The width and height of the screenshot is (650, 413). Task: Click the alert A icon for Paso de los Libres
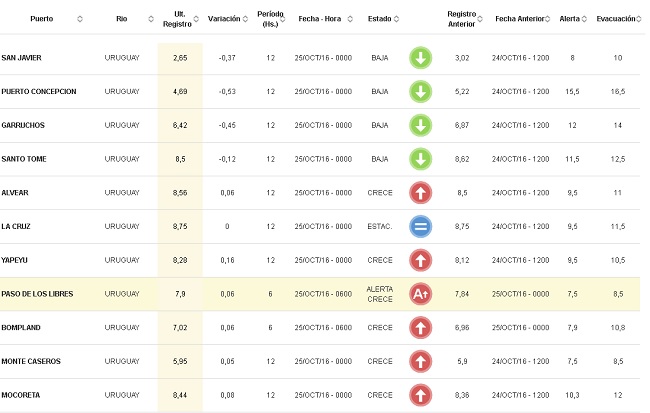[x=421, y=294]
